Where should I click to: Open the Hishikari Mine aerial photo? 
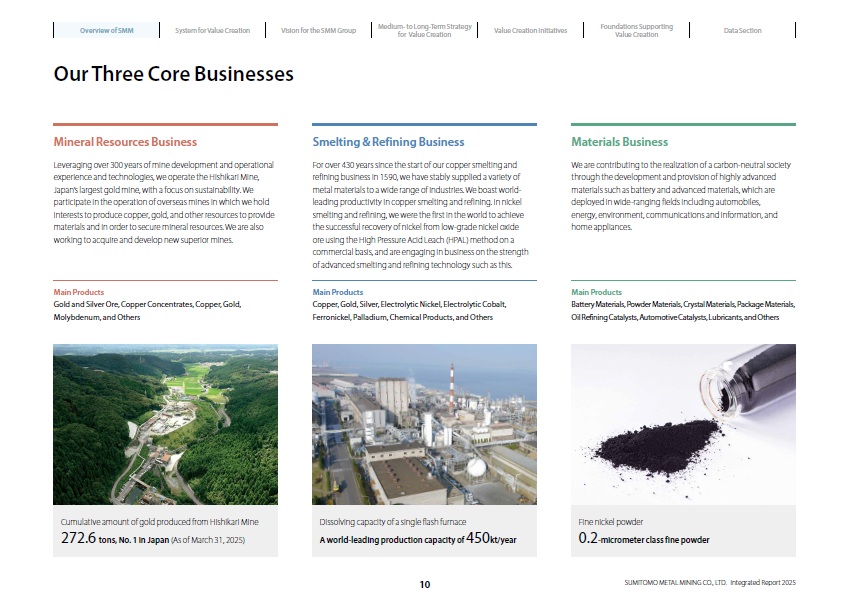165,424
